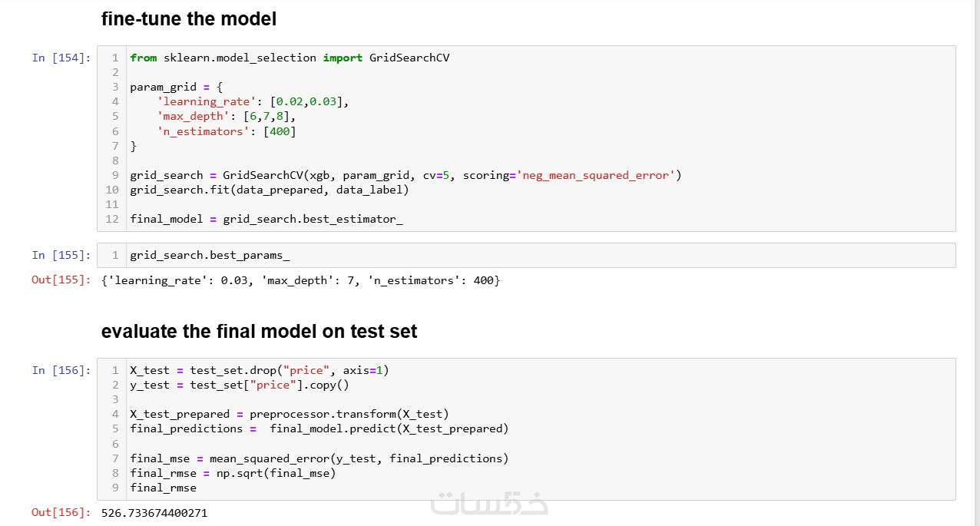Click the best_estimator_ assignment line
The image size is (980, 526).
[267, 219]
